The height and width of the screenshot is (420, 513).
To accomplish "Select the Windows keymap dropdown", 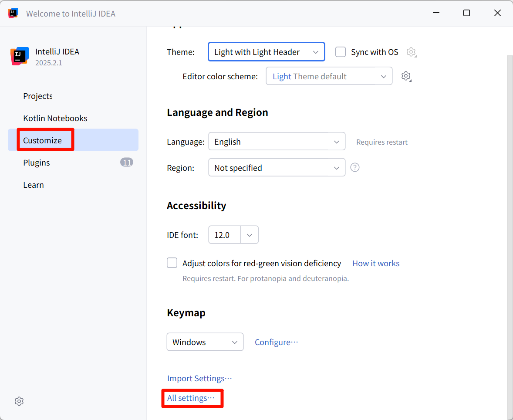I will [205, 342].
